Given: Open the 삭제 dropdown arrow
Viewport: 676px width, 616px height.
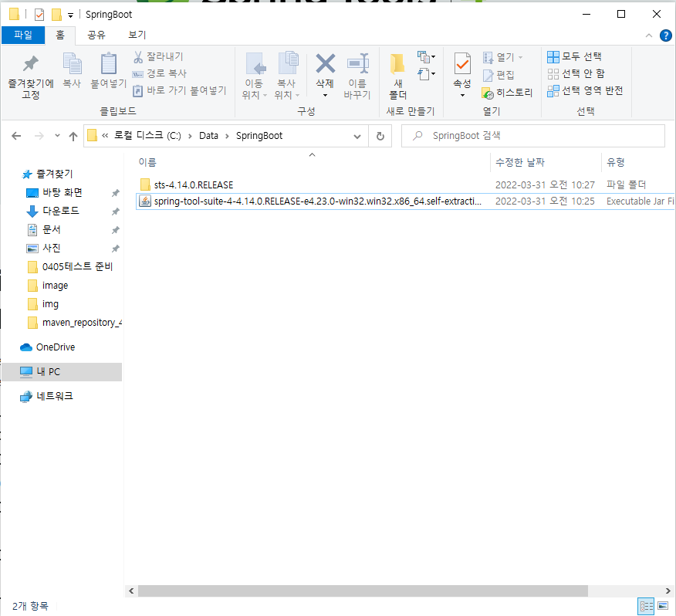Looking at the screenshot, I should [325, 96].
